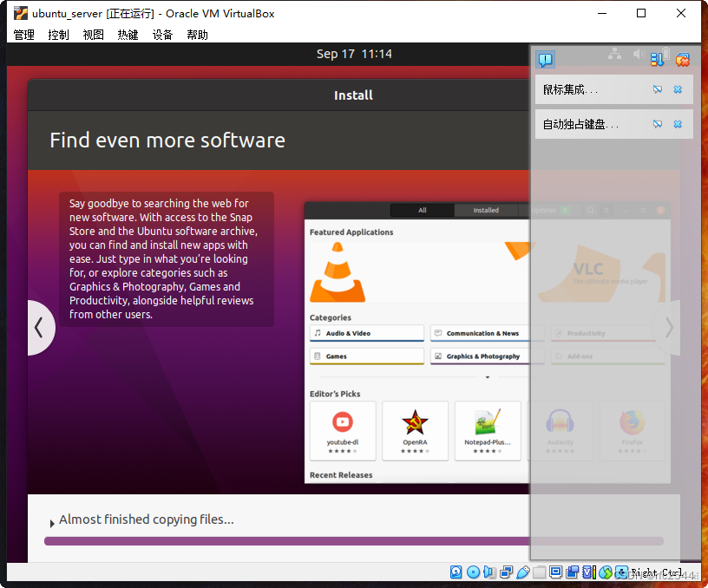
Task: Open the 管理 menu
Action: click(x=24, y=35)
